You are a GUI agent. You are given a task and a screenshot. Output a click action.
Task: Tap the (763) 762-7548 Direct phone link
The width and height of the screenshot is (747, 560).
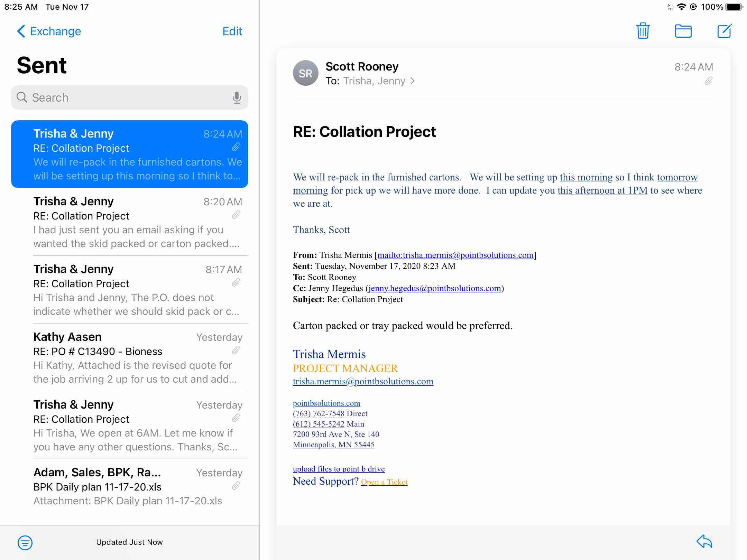319,413
